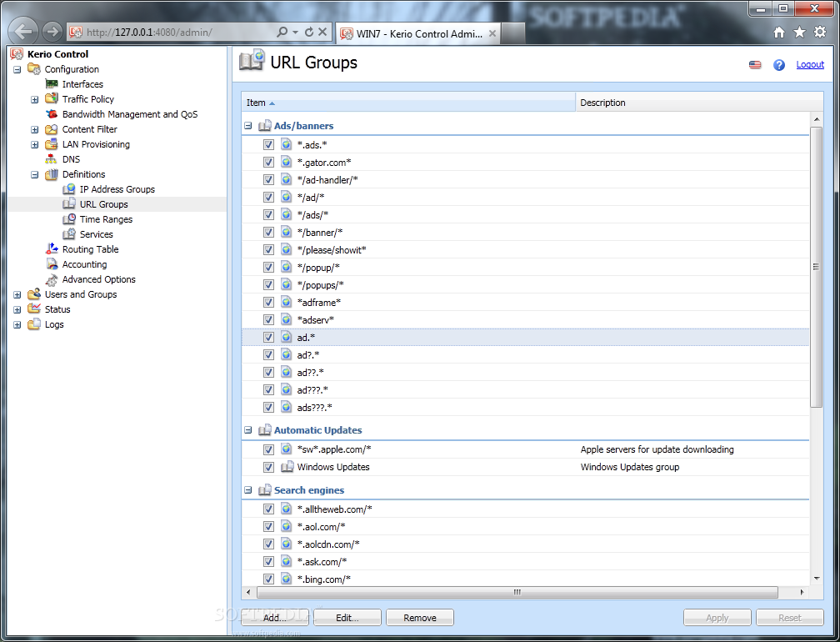Click the Add... button

[275, 617]
